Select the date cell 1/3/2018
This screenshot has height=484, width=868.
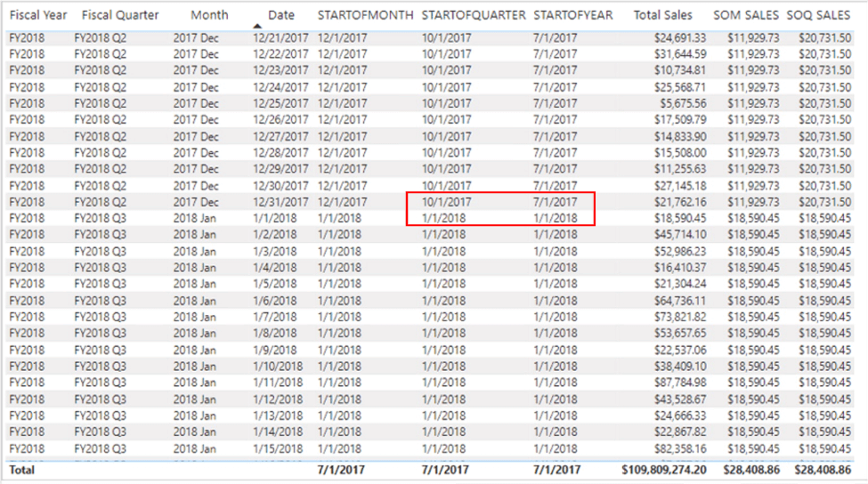[275, 251]
